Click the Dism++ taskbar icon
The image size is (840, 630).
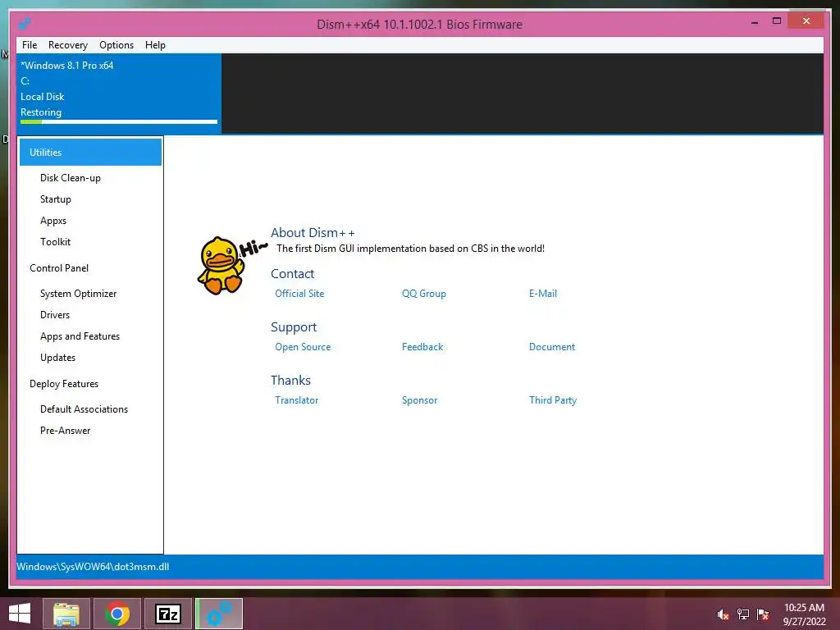tap(219, 614)
